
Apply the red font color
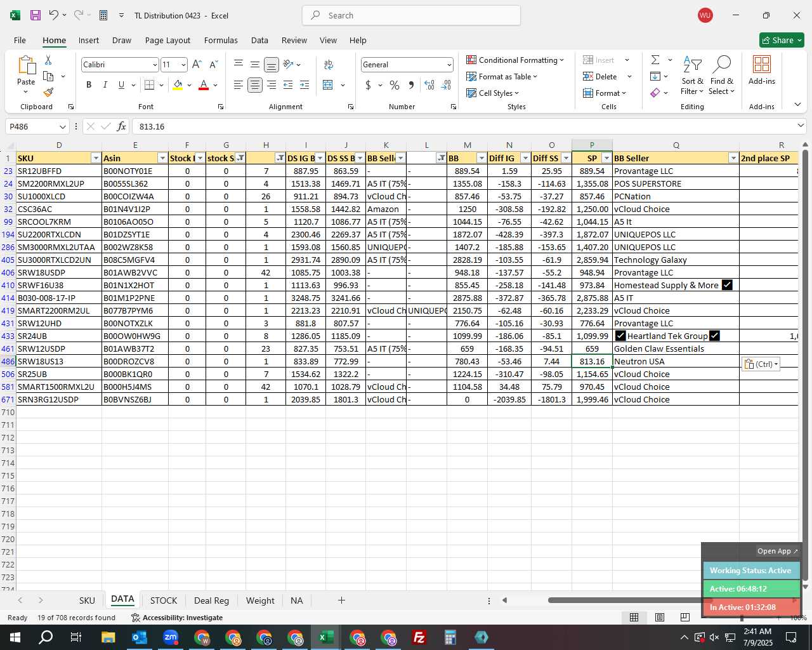pyautogui.click(x=204, y=85)
